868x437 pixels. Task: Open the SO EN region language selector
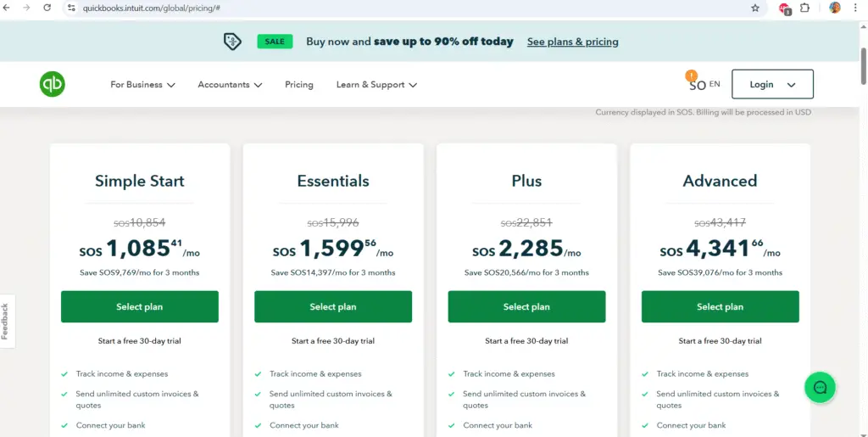coord(704,84)
